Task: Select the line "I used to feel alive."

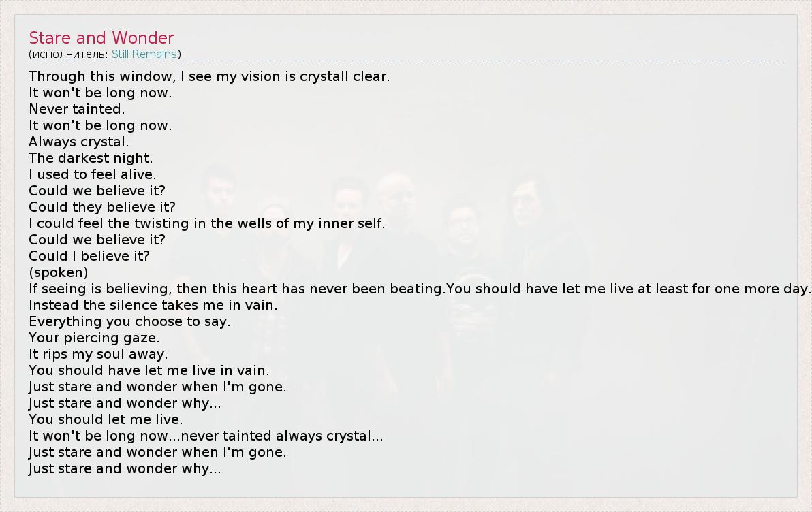Action: click(x=93, y=174)
